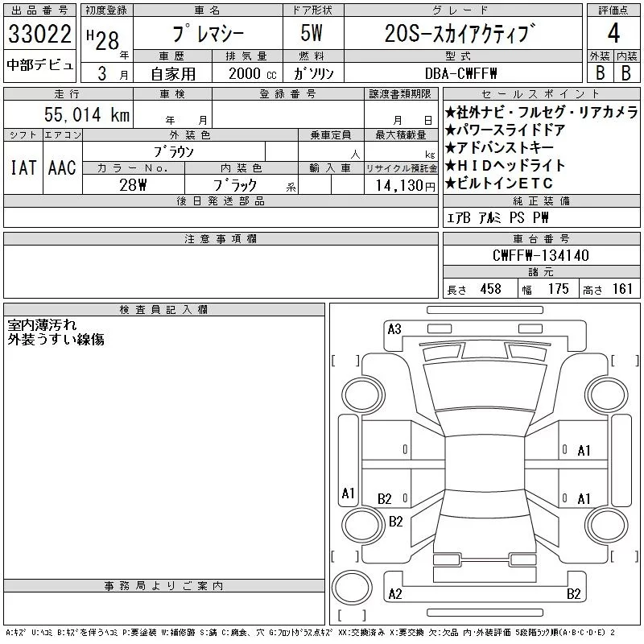The height and width of the screenshot is (644, 644).
Task: Select the width value 175
Action: point(558,289)
